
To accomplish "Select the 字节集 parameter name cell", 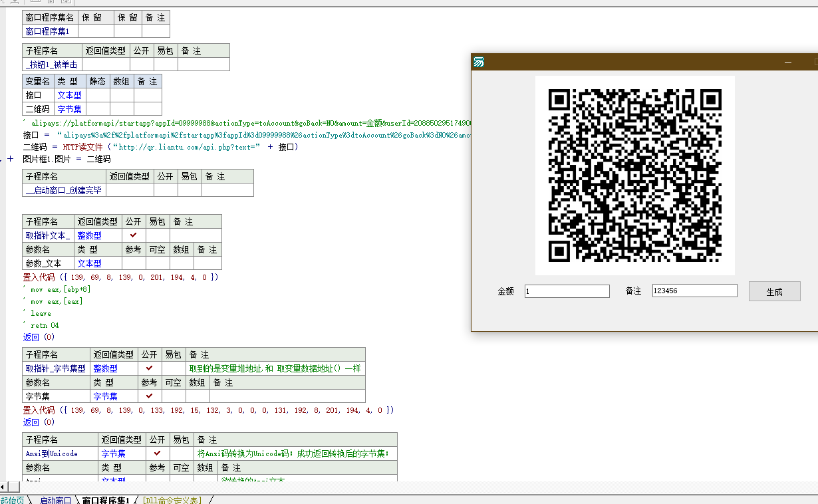I will (x=56, y=396).
